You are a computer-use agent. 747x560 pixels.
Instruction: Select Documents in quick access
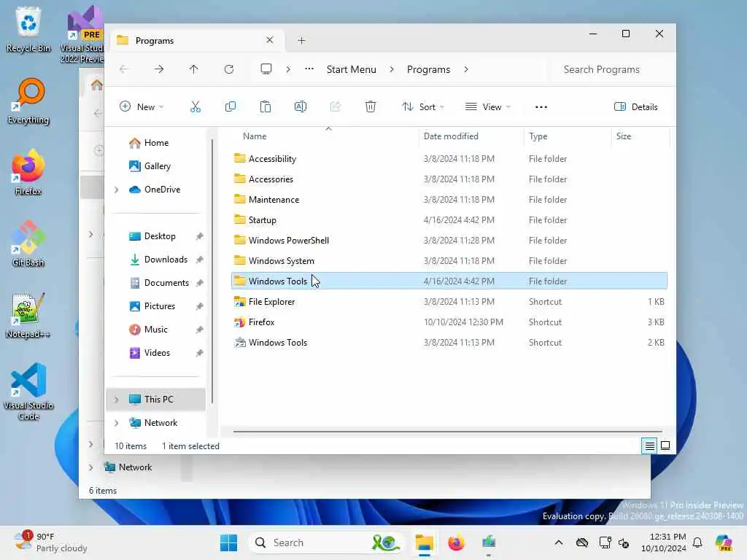coord(166,283)
